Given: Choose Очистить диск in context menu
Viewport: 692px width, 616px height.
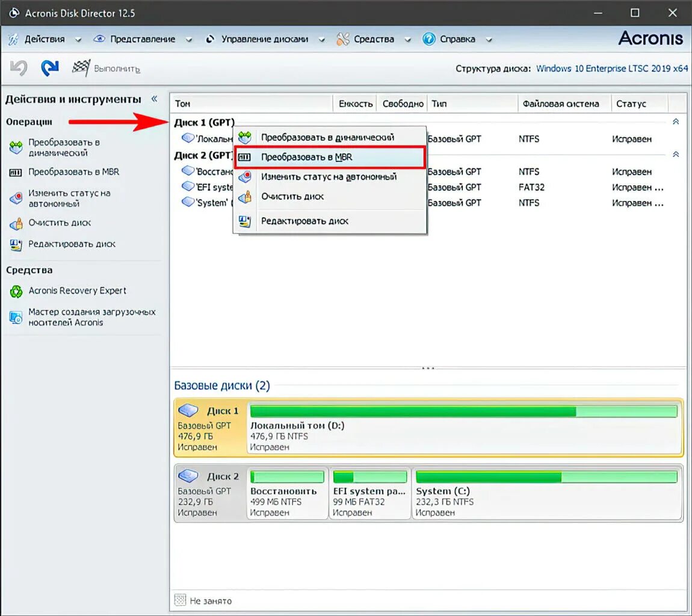Looking at the screenshot, I should (330, 197).
